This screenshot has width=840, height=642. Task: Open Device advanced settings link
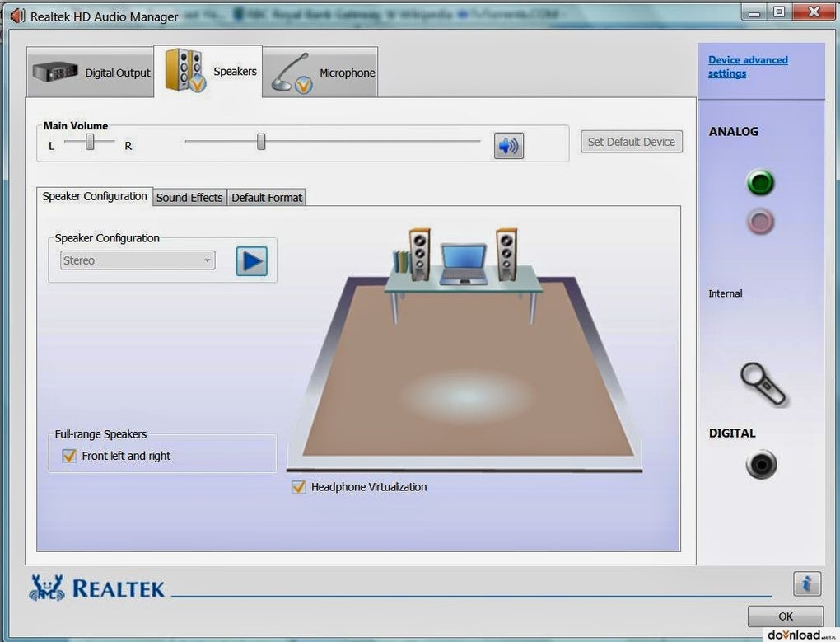pos(748,67)
